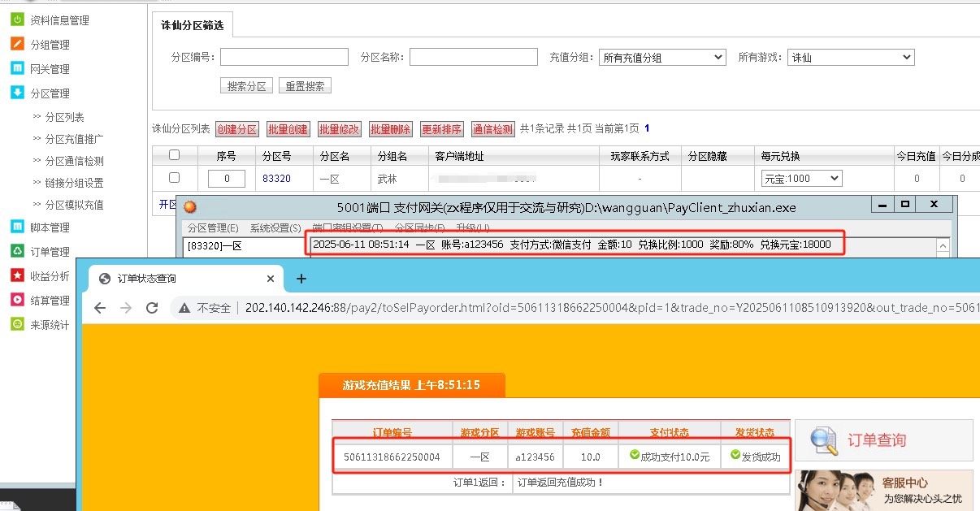Click the 序号 sort order field showing 0
This screenshot has width=980, height=511.
pos(227,178)
